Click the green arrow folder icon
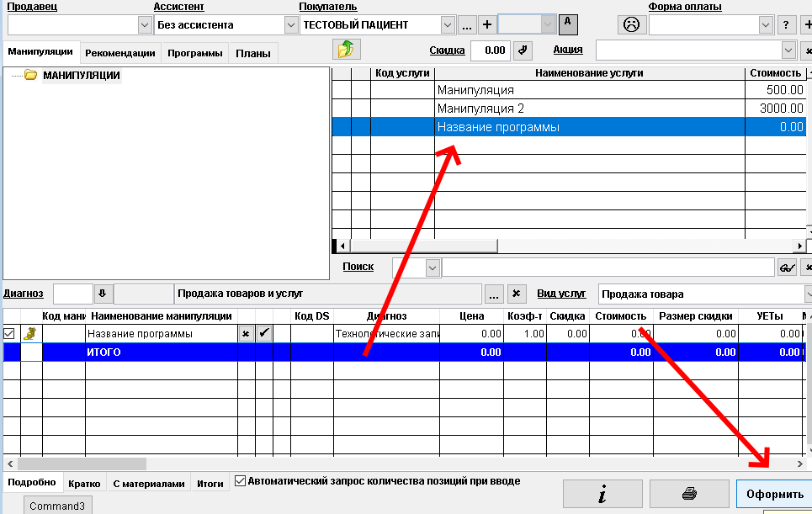Image resolution: width=812 pixels, height=514 pixels. tap(346, 50)
